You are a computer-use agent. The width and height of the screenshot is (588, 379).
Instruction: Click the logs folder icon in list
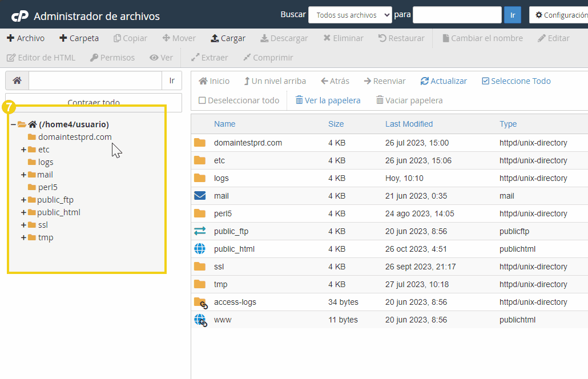click(x=200, y=178)
